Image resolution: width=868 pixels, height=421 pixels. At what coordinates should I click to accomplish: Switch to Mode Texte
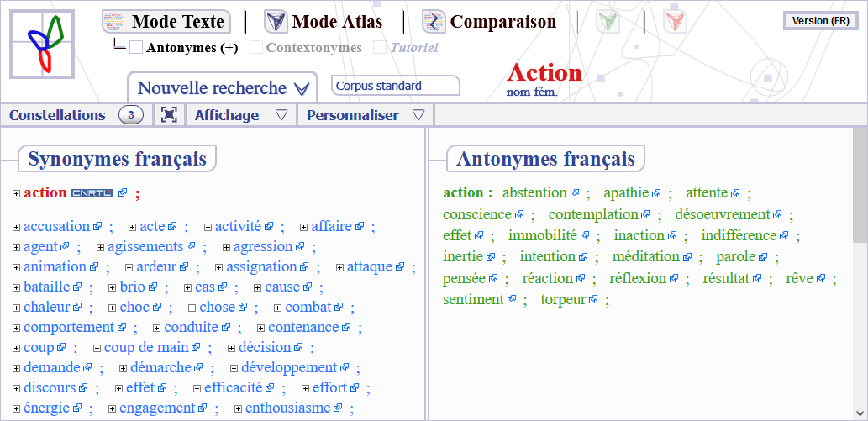(x=166, y=22)
